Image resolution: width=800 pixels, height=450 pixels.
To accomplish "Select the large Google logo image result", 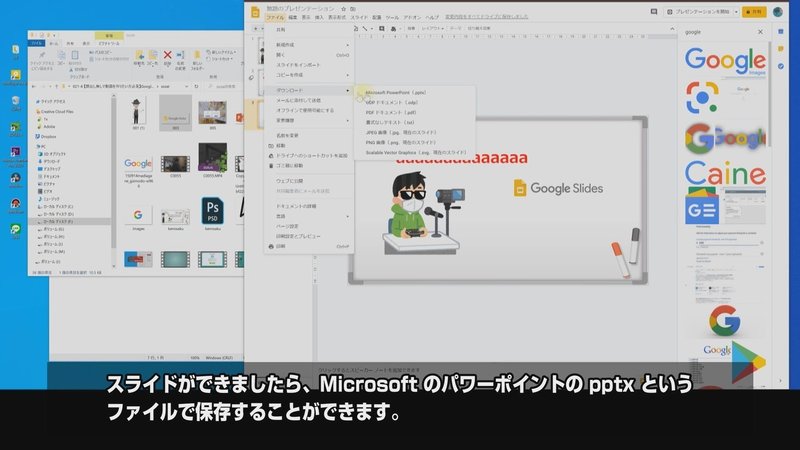I will (x=725, y=61).
